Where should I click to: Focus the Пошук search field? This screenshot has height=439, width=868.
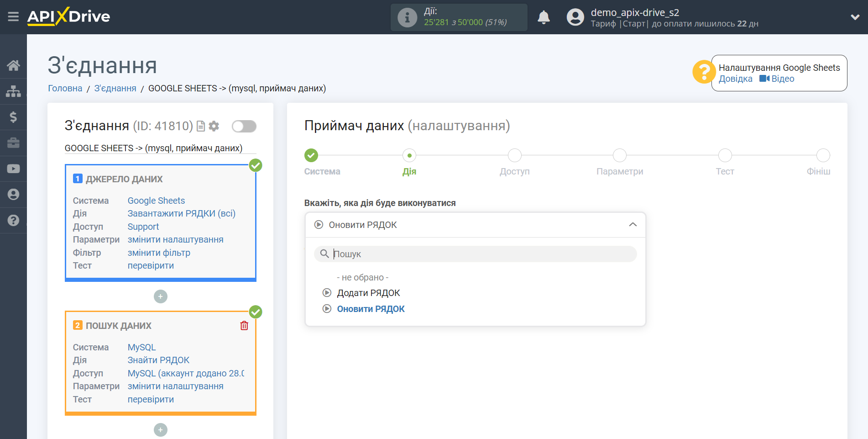[x=475, y=254]
